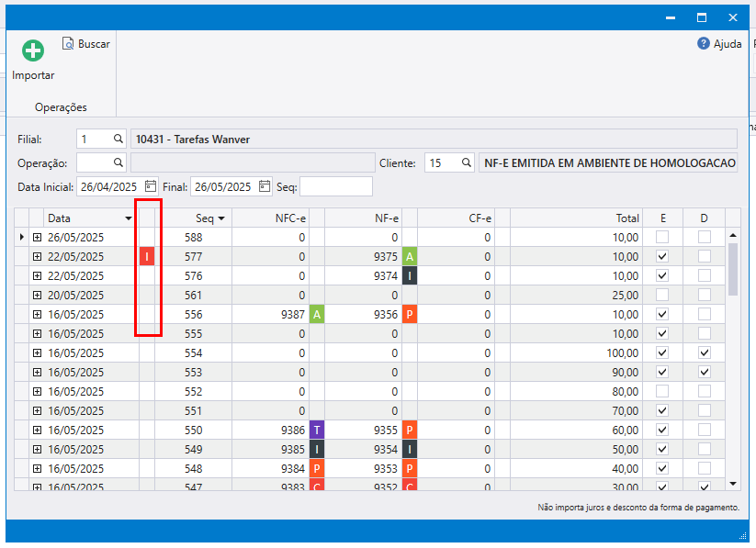Expand the row for Seq 550

pos(38,431)
